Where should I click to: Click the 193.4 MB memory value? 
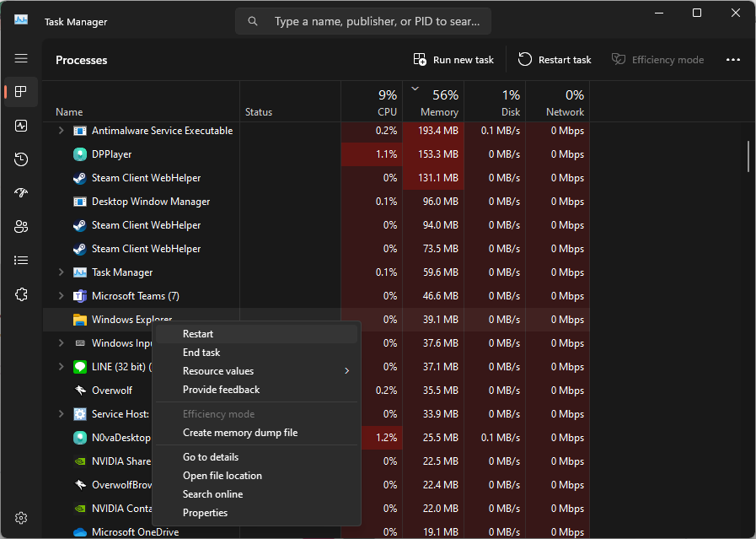pyautogui.click(x=437, y=131)
